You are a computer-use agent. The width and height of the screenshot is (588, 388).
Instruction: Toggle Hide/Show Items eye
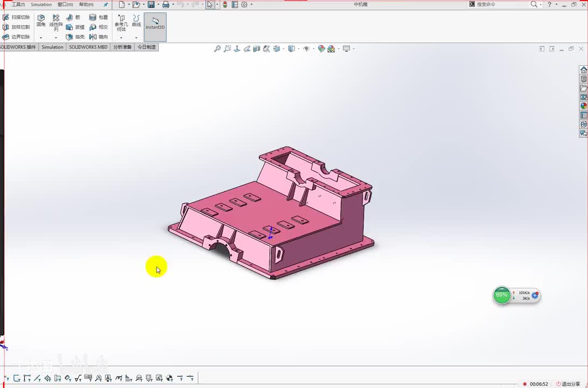point(306,48)
